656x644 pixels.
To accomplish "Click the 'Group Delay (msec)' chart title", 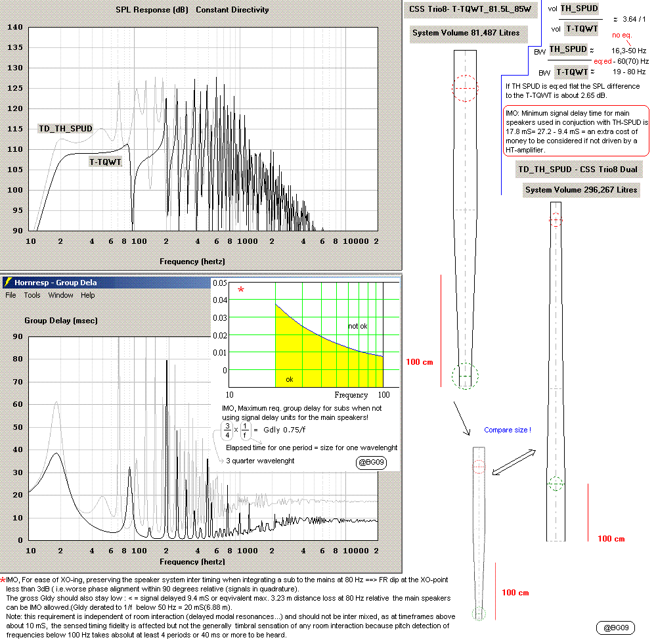I will (x=61, y=321).
